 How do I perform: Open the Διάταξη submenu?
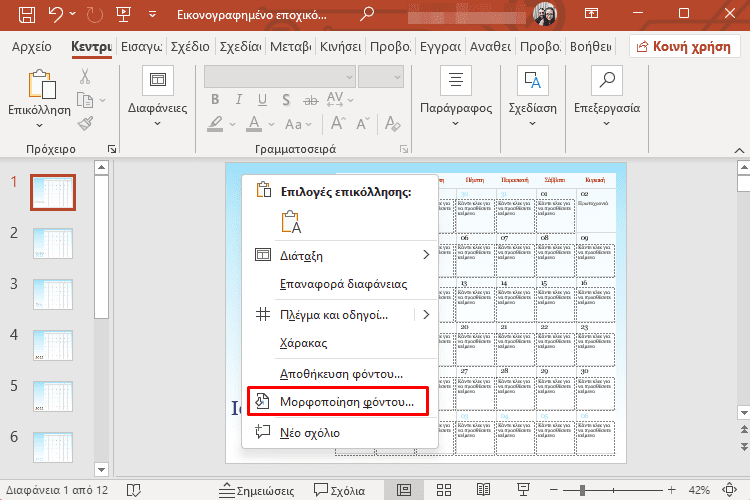click(x=340, y=256)
